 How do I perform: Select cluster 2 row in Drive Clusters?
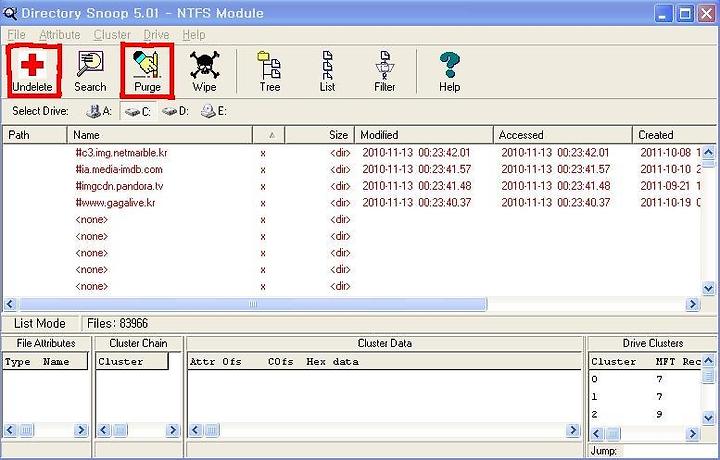(645, 415)
